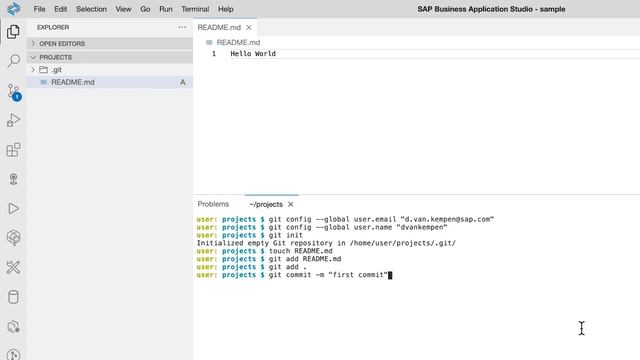This screenshot has height=360, width=640.
Task: Open the Terminal menu
Action: (x=195, y=9)
